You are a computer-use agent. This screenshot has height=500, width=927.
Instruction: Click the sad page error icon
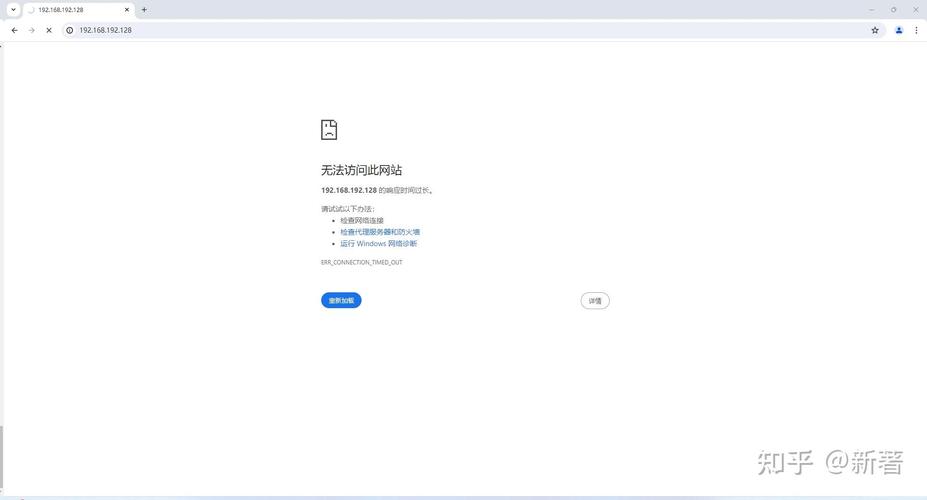[329, 129]
